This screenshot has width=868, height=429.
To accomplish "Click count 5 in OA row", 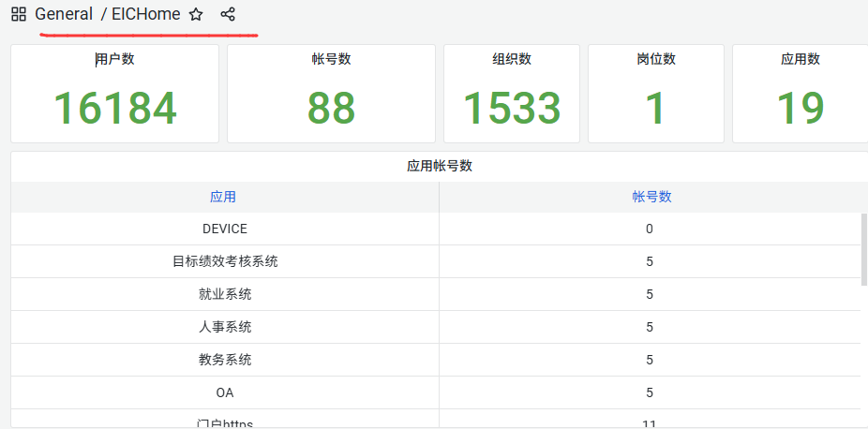I will (x=650, y=392).
